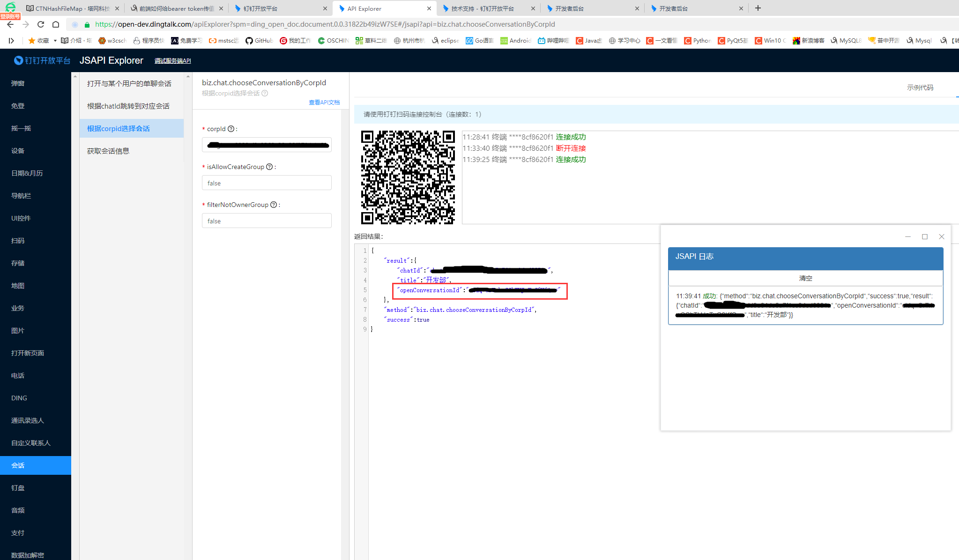The width and height of the screenshot is (959, 560).
Task: Select 钉盘 in the left sidebar
Action: (36, 488)
